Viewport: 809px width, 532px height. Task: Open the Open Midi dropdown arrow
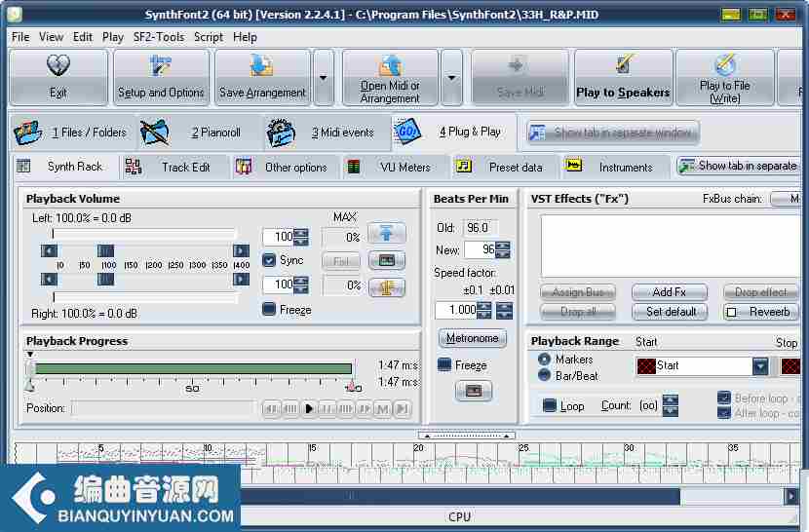pos(451,78)
